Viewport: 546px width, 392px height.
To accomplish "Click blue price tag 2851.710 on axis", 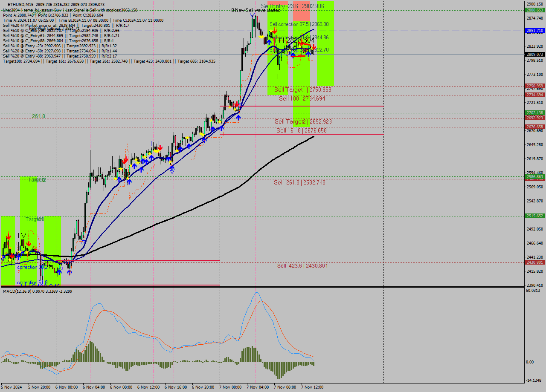I will click(534, 31).
